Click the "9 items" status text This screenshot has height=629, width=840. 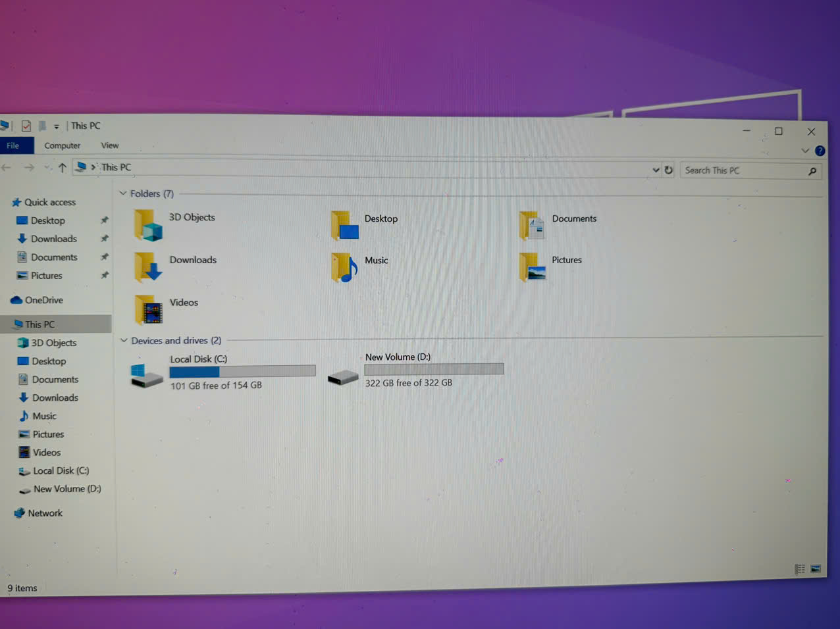click(x=22, y=588)
